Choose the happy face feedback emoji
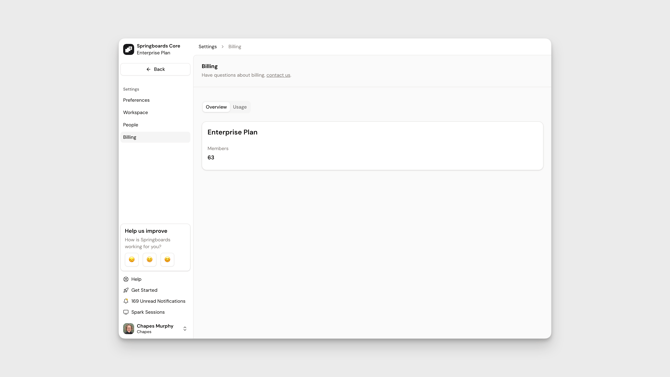 coord(168,259)
